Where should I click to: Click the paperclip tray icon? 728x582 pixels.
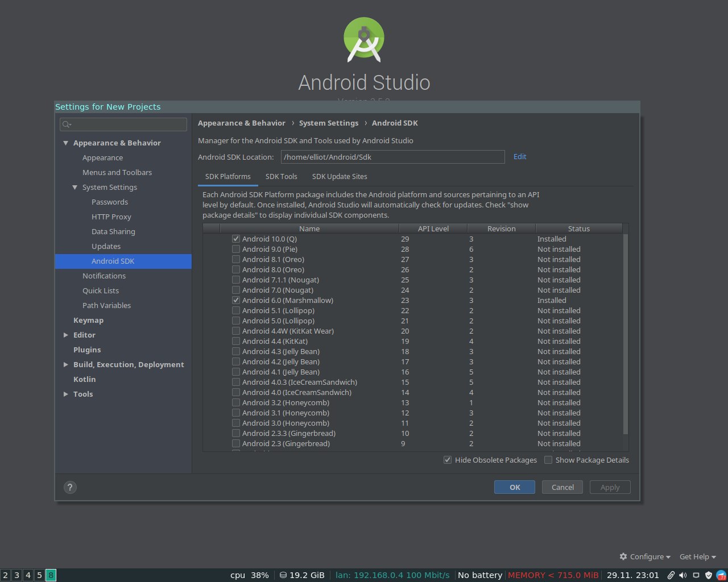click(671, 575)
